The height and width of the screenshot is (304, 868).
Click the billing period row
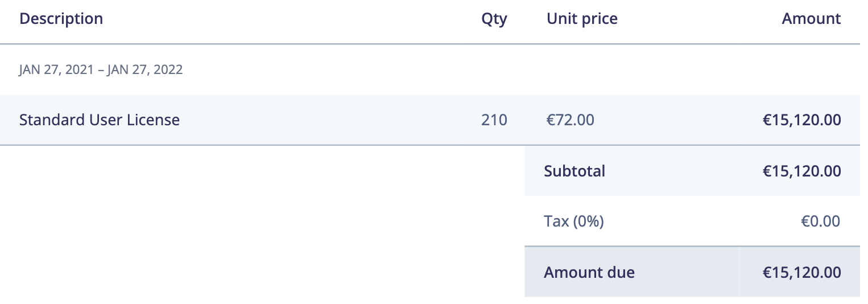point(430,70)
